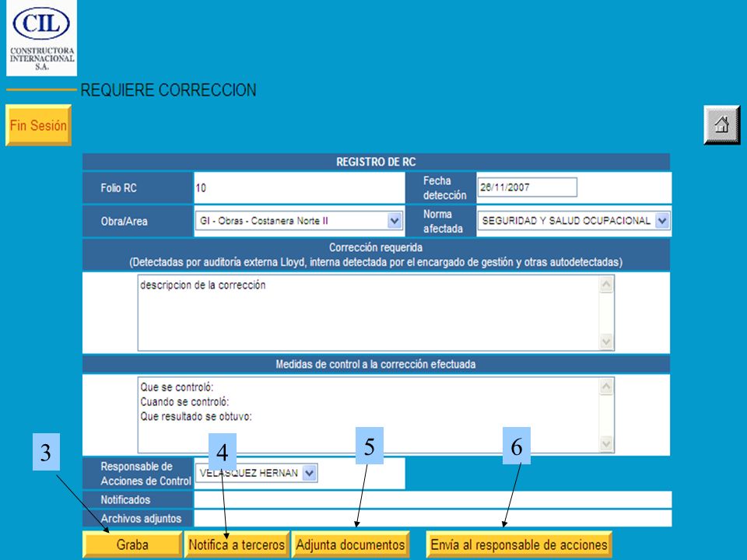Image resolution: width=747 pixels, height=560 pixels.
Task: Select the Folio RC value 10
Action: coord(201,188)
